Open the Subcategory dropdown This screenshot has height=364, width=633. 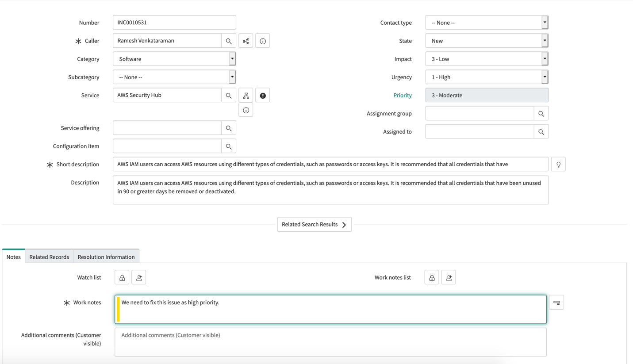point(232,77)
